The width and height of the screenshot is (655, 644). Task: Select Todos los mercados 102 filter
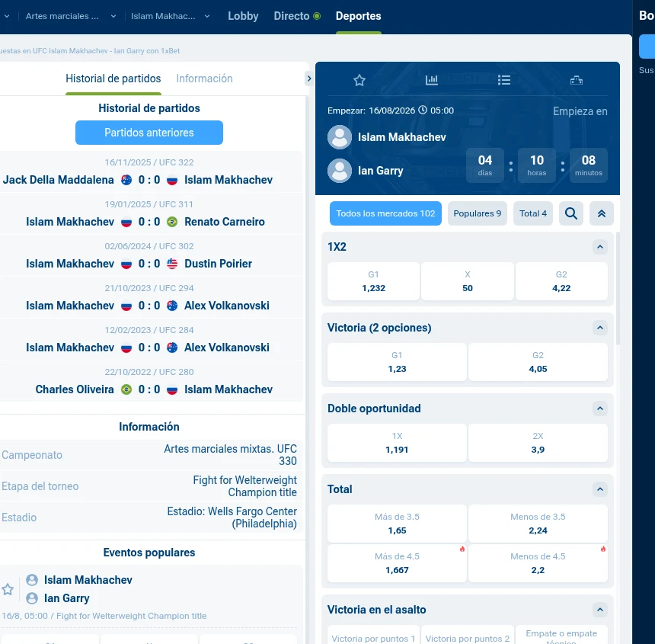click(x=385, y=213)
